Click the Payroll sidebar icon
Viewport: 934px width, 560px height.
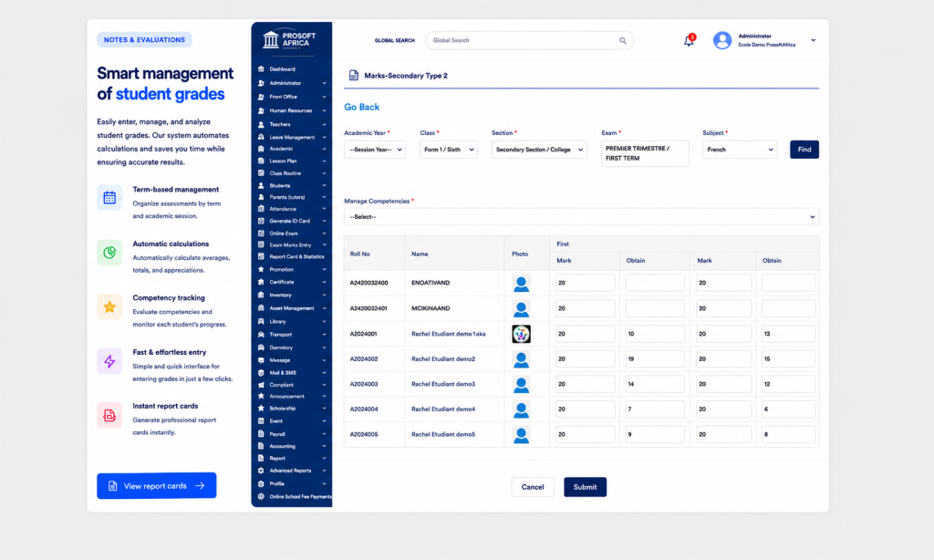[261, 434]
